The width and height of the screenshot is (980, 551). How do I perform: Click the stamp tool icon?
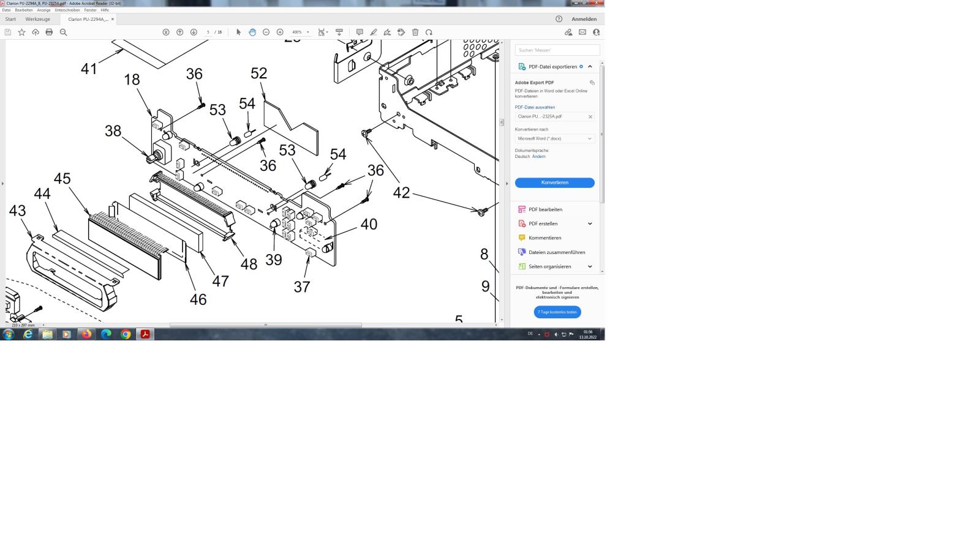coord(401,32)
